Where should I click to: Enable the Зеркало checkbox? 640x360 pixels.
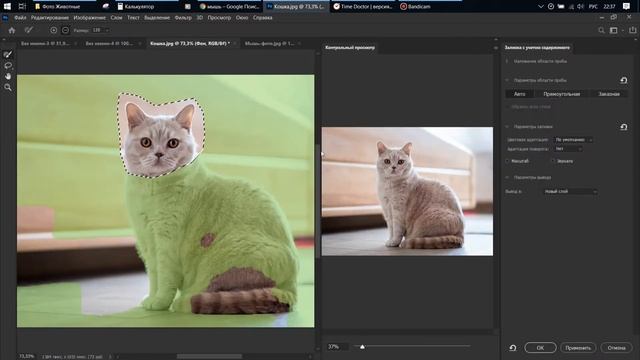(x=553, y=161)
